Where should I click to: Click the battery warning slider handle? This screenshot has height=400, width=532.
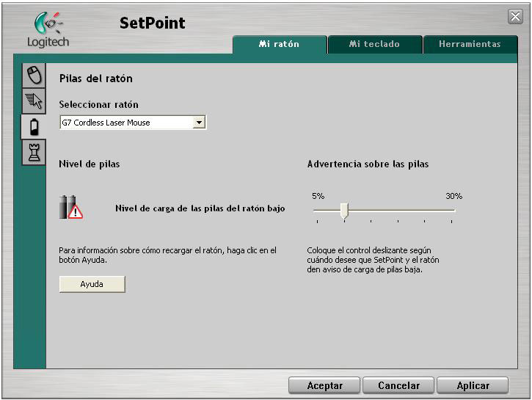(x=343, y=211)
